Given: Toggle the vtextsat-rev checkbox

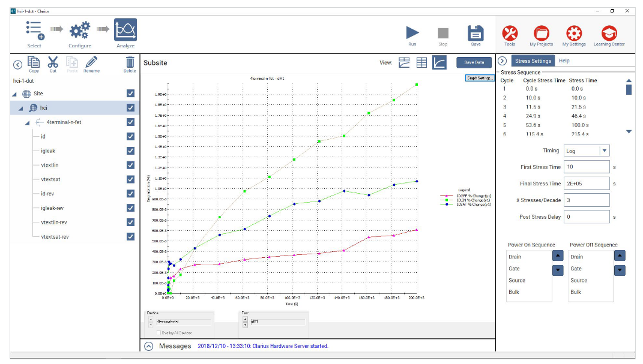Looking at the screenshot, I should pyautogui.click(x=130, y=237).
